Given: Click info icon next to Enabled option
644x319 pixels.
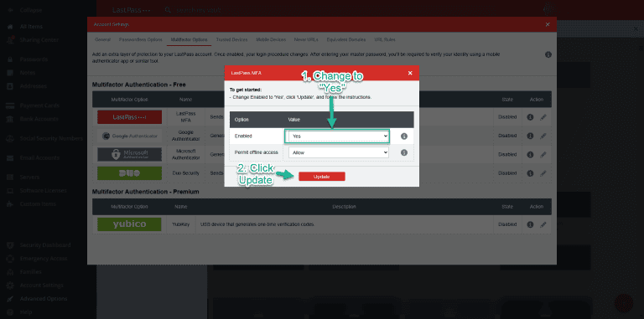Looking at the screenshot, I should pyautogui.click(x=403, y=136).
